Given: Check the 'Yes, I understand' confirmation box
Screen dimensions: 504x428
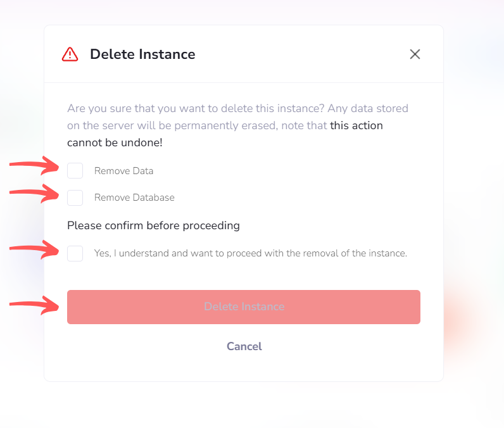Looking at the screenshot, I should tap(75, 253).
